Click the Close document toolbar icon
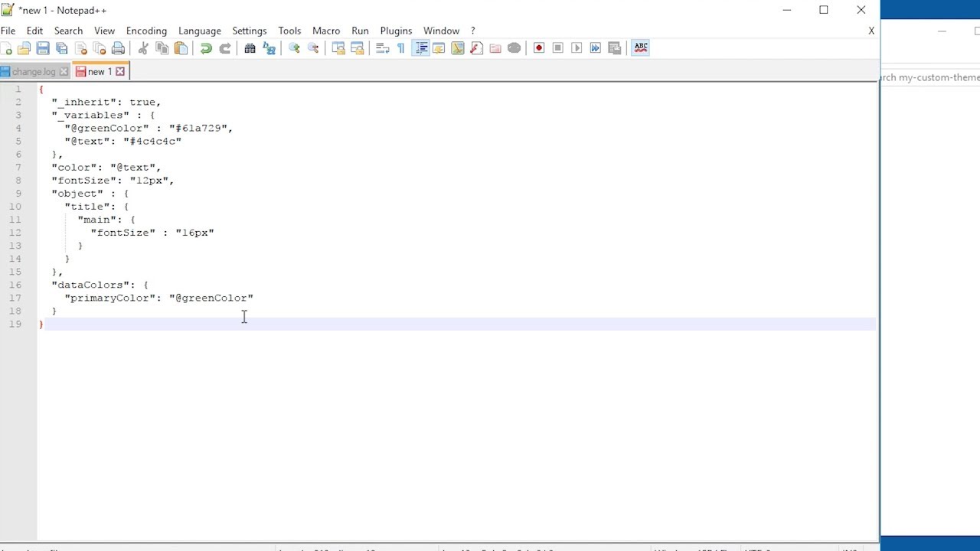This screenshot has width=980, height=551. pos(80,48)
